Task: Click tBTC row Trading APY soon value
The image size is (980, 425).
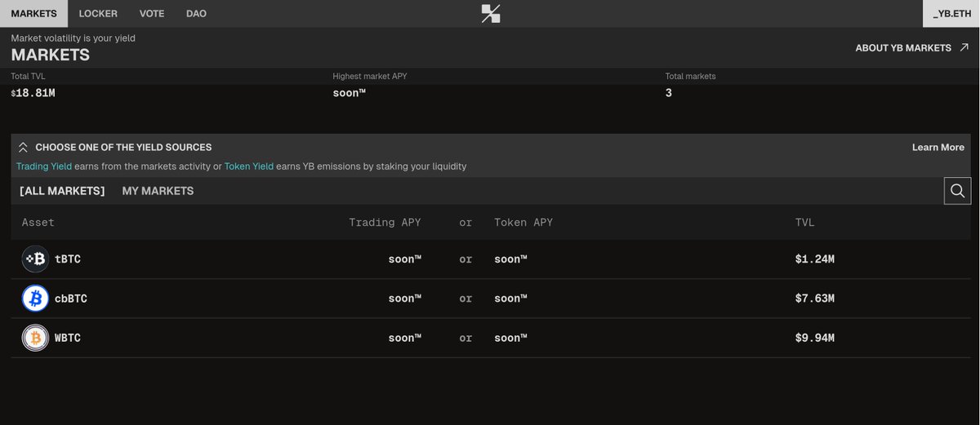Action: point(404,259)
